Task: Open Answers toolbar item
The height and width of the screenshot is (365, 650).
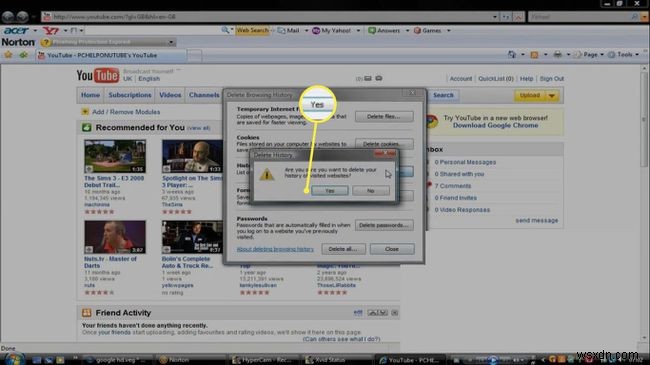Action: click(384, 30)
